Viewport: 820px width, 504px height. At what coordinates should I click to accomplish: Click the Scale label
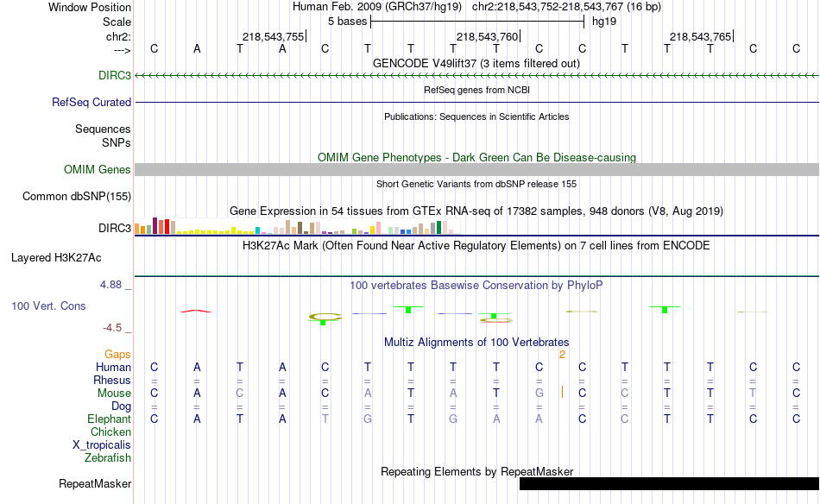point(117,22)
